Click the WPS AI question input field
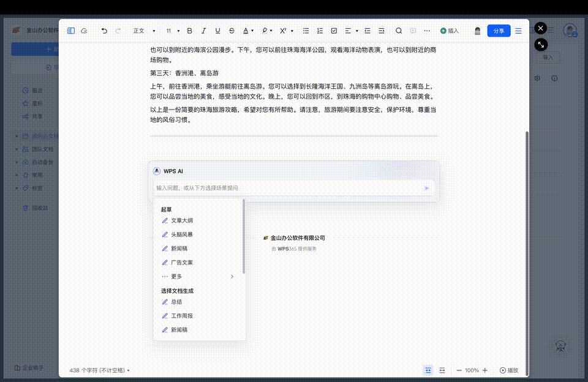Image resolution: width=588 pixels, height=382 pixels. click(276, 187)
